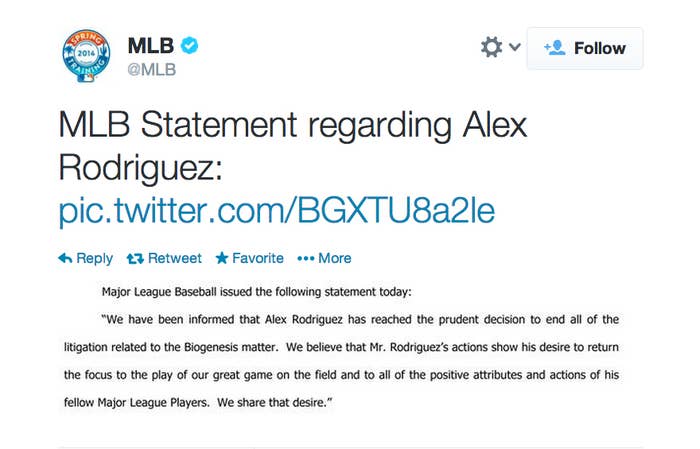
Task: Click the reply arrow icon
Action: [x=65, y=258]
